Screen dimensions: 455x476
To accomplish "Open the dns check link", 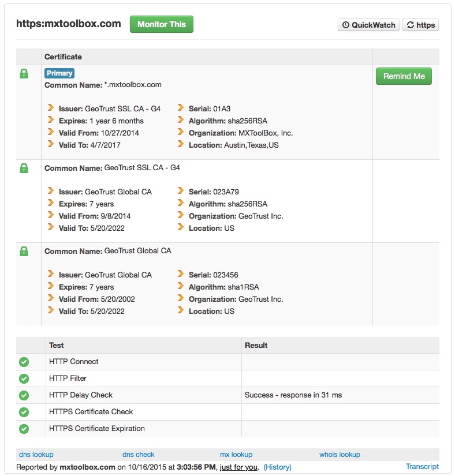I will pyautogui.click(x=138, y=455).
